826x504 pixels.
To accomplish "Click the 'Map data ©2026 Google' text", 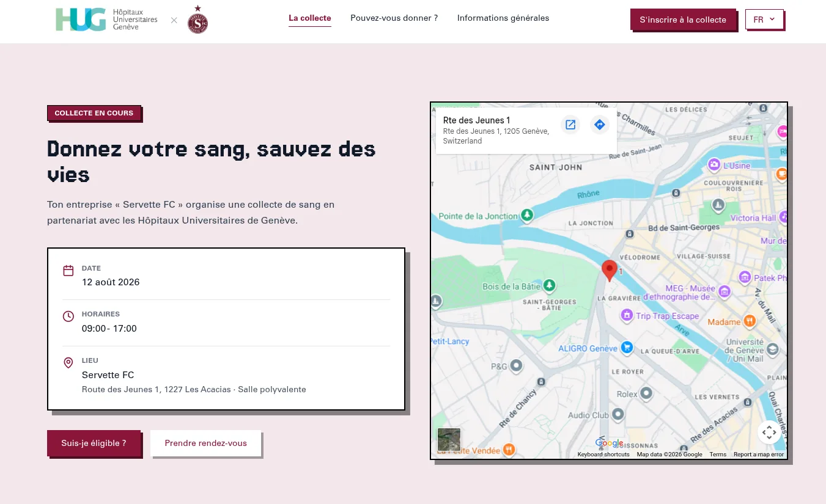I will (669, 455).
